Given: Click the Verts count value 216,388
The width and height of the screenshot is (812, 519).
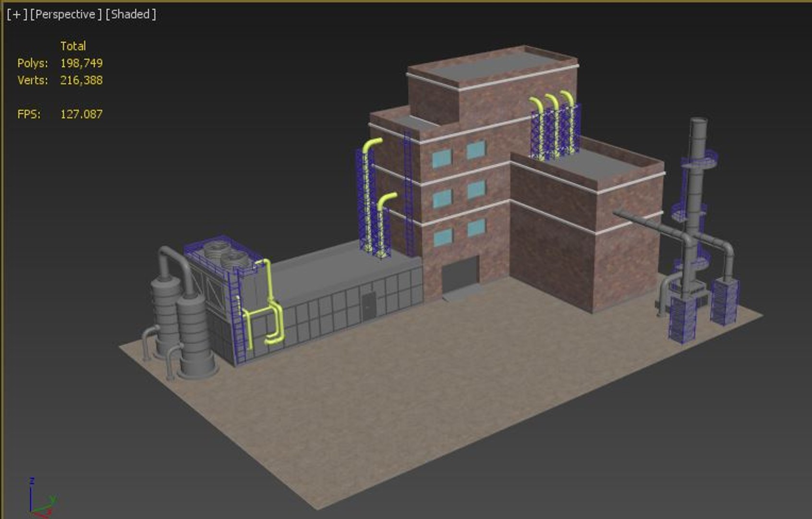Looking at the screenshot, I should 81,80.
